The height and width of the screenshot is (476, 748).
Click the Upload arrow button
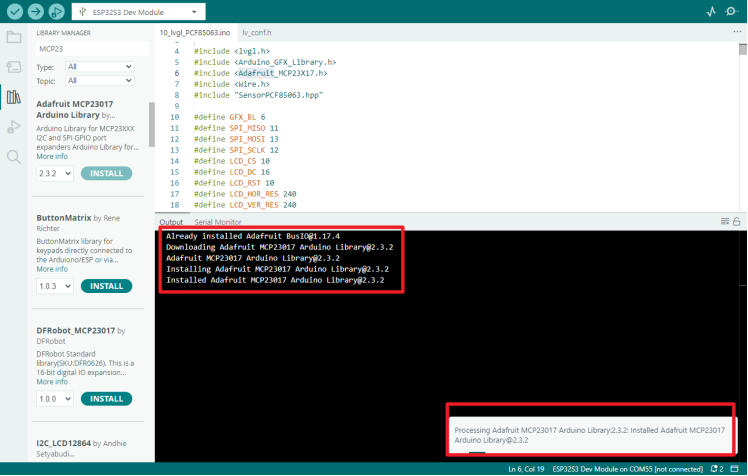36,12
